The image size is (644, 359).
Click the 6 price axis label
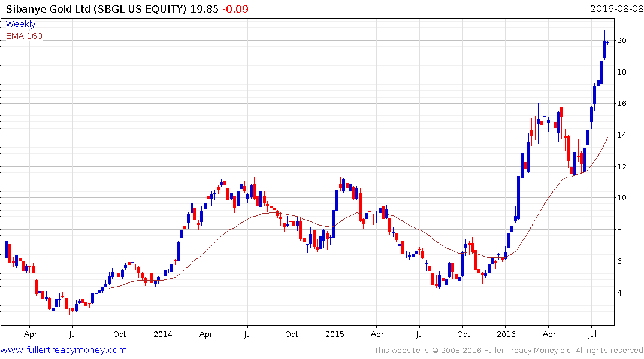[620, 261]
